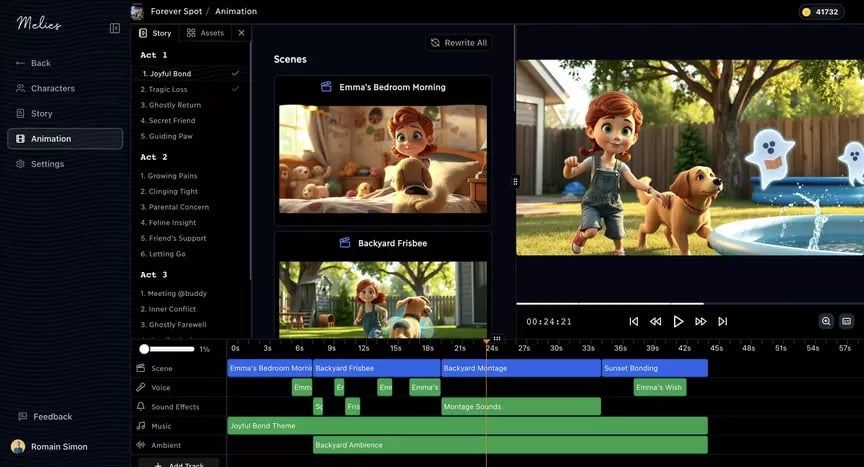The height and width of the screenshot is (467, 864).
Task: Toggle the checkmark on Joyful Bond
Action: click(x=235, y=73)
